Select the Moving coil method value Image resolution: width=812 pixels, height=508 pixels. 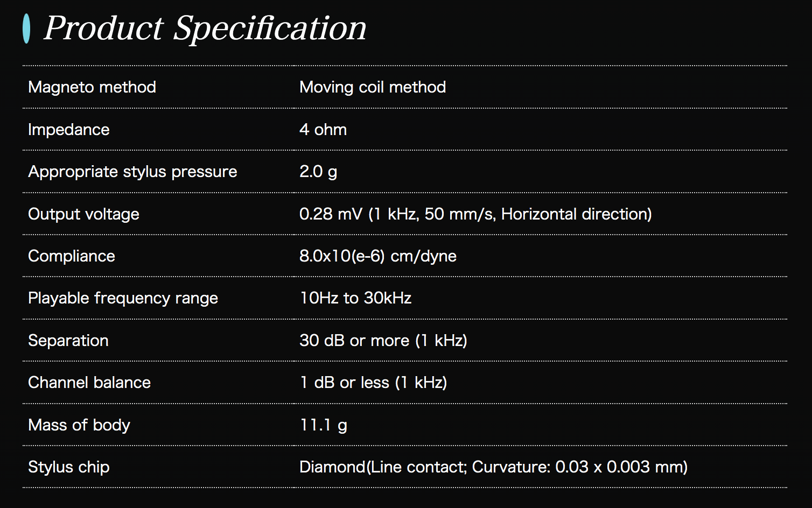[373, 87]
